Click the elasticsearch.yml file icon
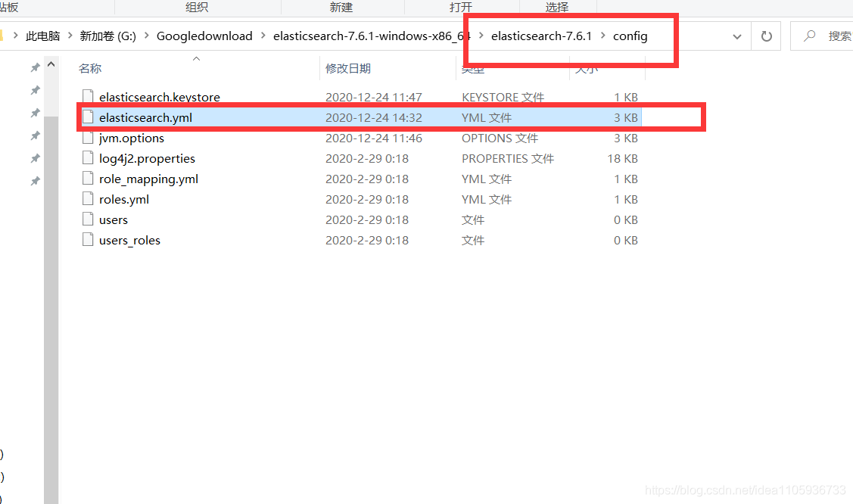This screenshot has width=853, height=504. (88, 117)
